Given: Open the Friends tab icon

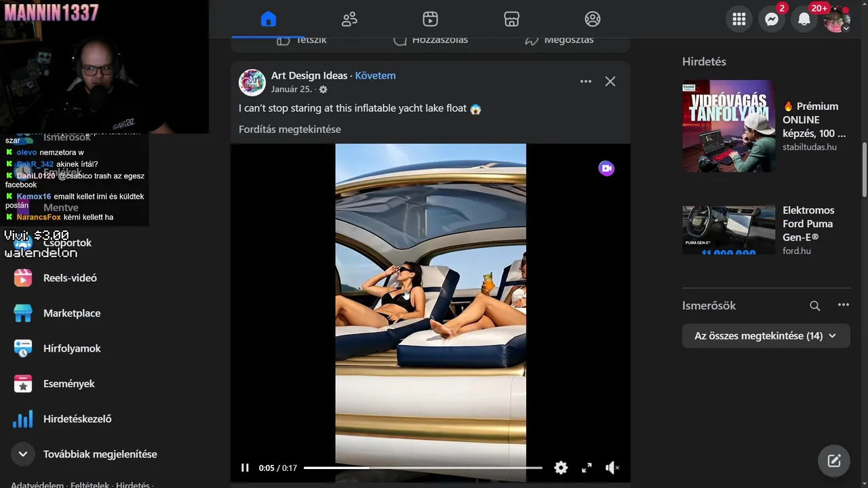Looking at the screenshot, I should click(349, 19).
